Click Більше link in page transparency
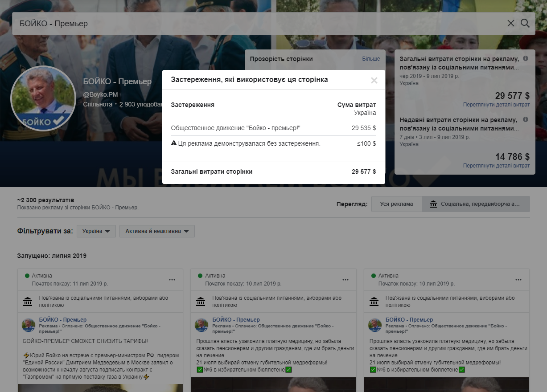Viewport: 547px width, 392px height. point(371,59)
